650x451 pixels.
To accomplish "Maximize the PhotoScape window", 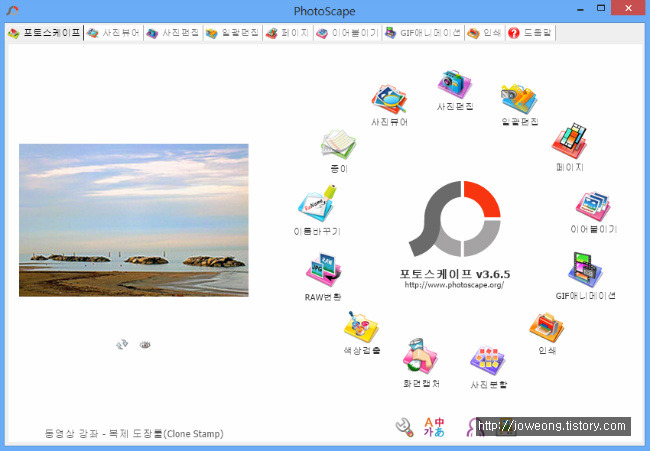I will (601, 8).
